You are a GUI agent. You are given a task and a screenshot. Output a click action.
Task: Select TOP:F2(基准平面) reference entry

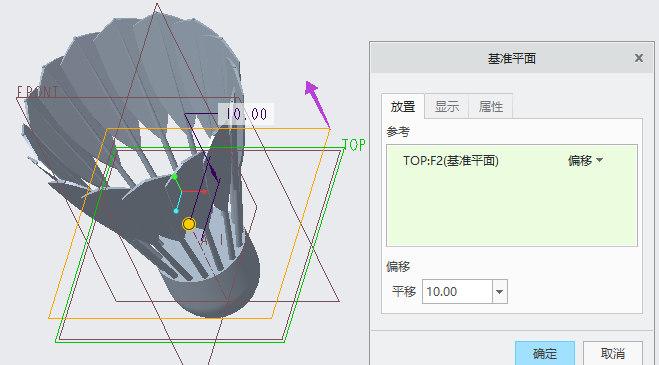pyautogui.click(x=451, y=161)
